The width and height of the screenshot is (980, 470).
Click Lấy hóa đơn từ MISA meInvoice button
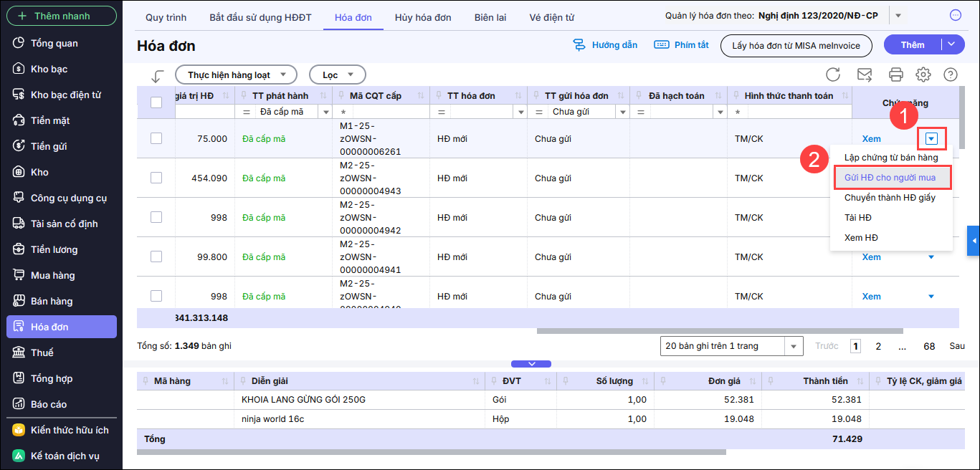(796, 45)
